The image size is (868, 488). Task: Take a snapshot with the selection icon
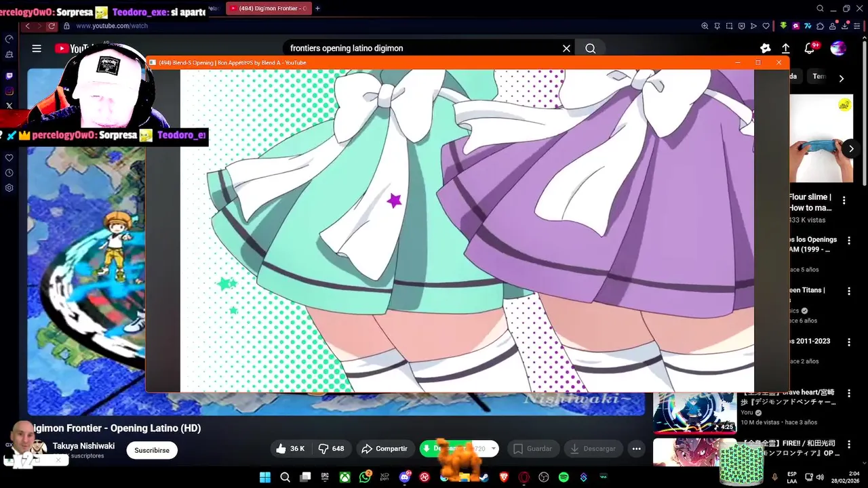coord(729,26)
